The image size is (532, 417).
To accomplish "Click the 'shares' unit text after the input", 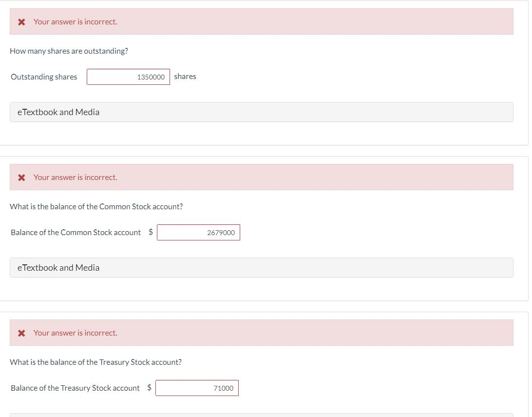I will click(185, 77).
